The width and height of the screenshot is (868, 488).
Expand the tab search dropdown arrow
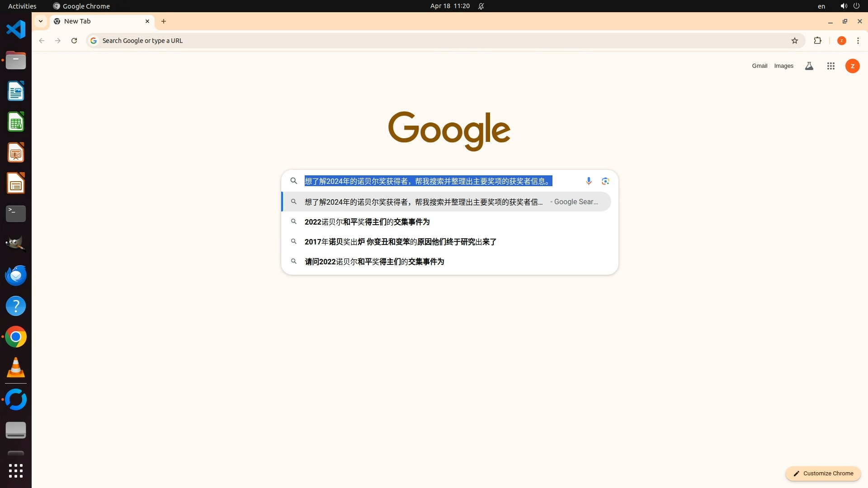tap(41, 21)
